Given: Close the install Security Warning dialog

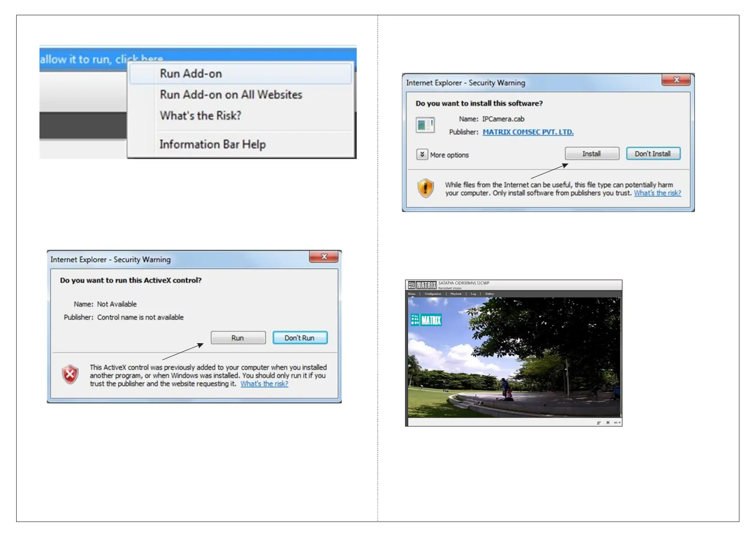Looking at the screenshot, I should [x=676, y=80].
